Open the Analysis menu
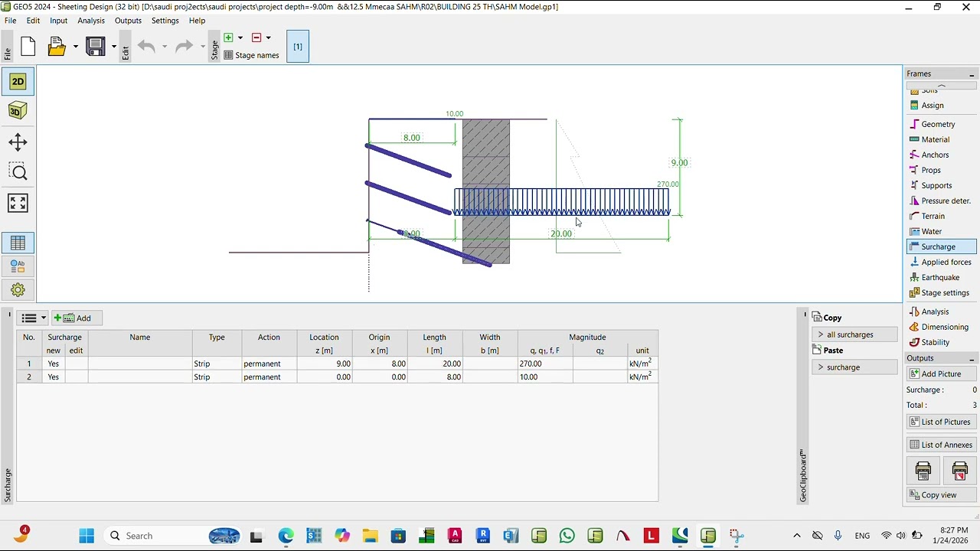 point(91,21)
